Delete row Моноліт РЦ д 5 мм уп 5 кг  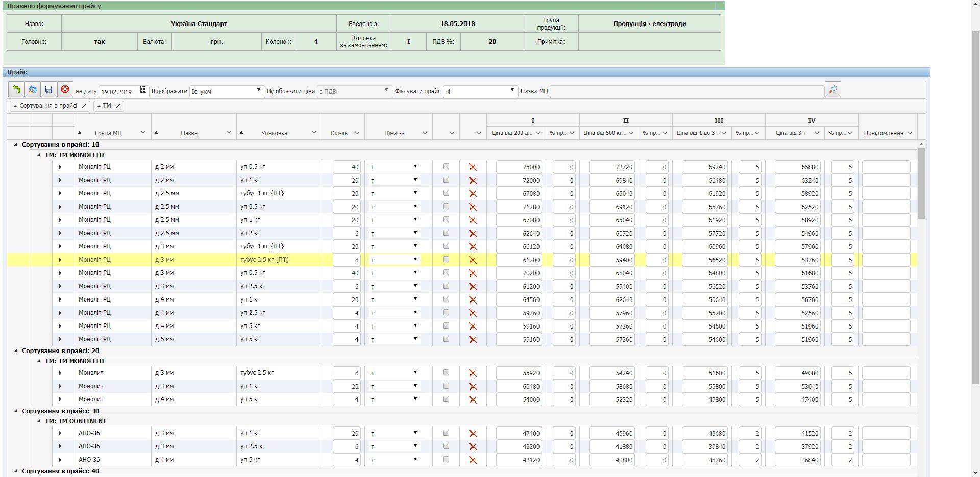pos(473,339)
